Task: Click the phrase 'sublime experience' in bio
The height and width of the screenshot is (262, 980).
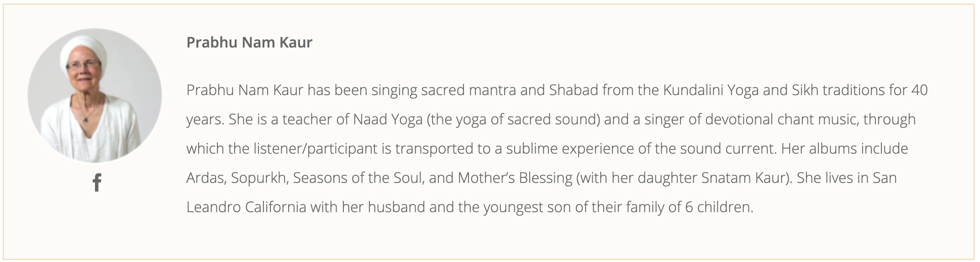Action: [x=570, y=149]
